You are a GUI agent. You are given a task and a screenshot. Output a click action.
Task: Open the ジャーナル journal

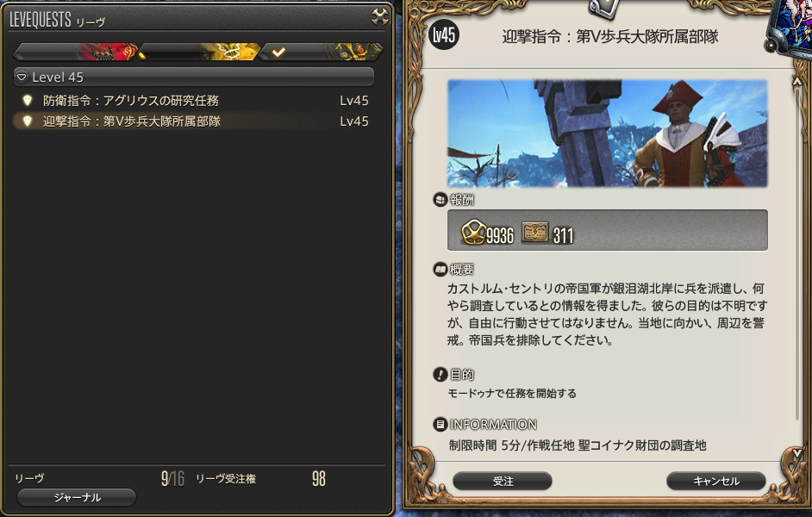(77, 497)
